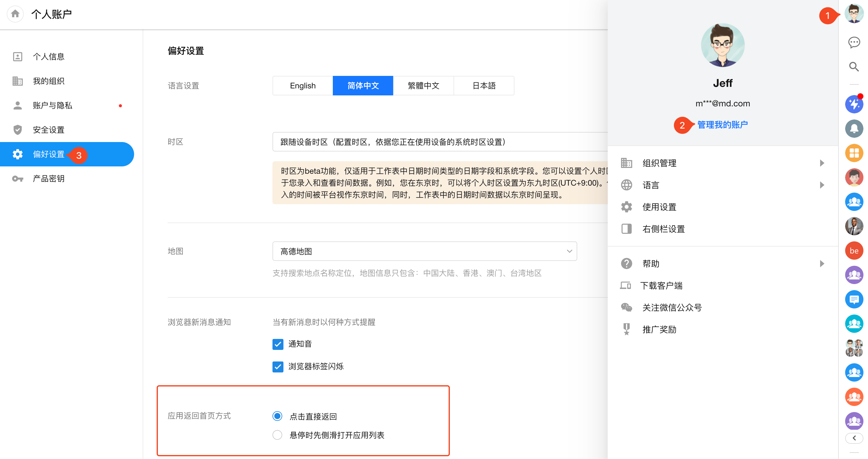The width and height of the screenshot is (868, 459).
Task: Open 下载客户端 in the profile menu
Action: 661,286
